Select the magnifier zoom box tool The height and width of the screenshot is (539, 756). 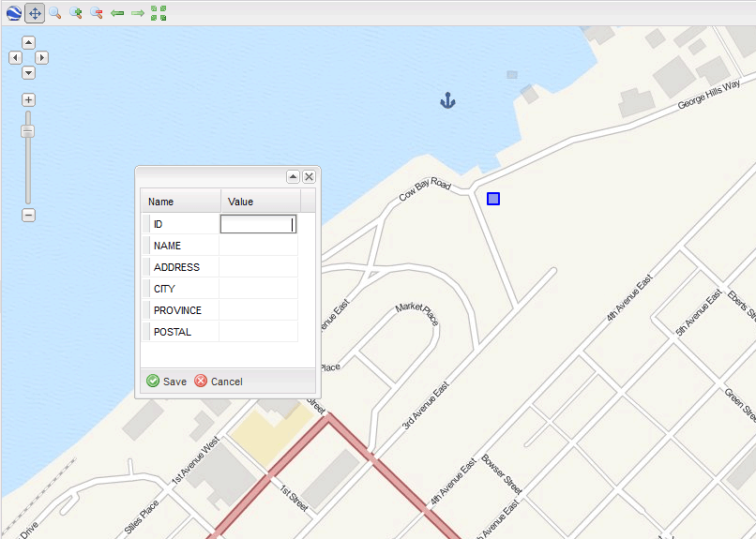pos(55,13)
